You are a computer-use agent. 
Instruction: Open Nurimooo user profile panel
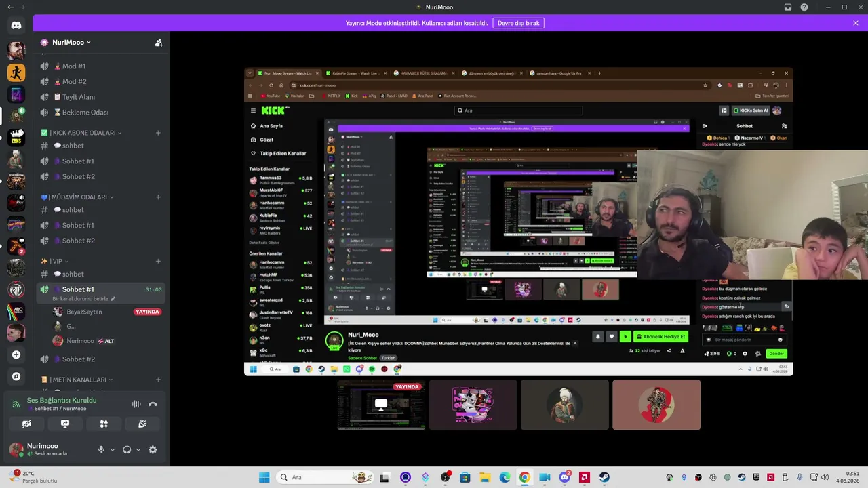pyautogui.click(x=49, y=449)
